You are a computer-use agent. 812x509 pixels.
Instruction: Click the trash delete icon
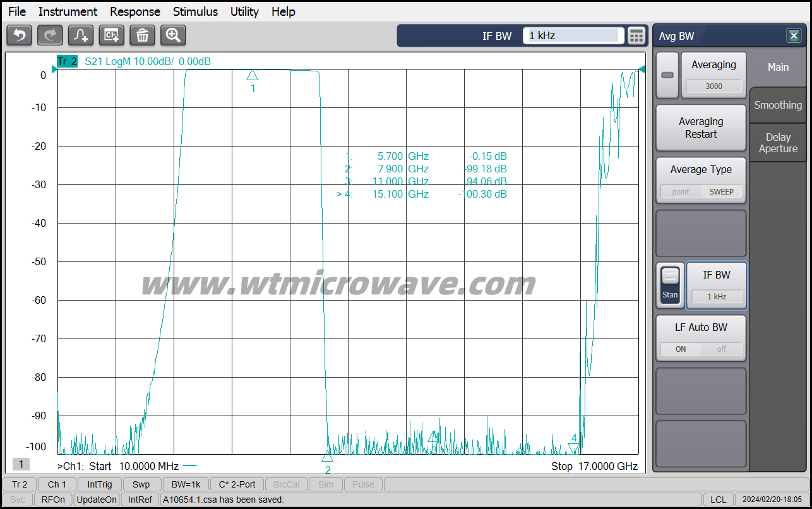pyautogui.click(x=142, y=35)
